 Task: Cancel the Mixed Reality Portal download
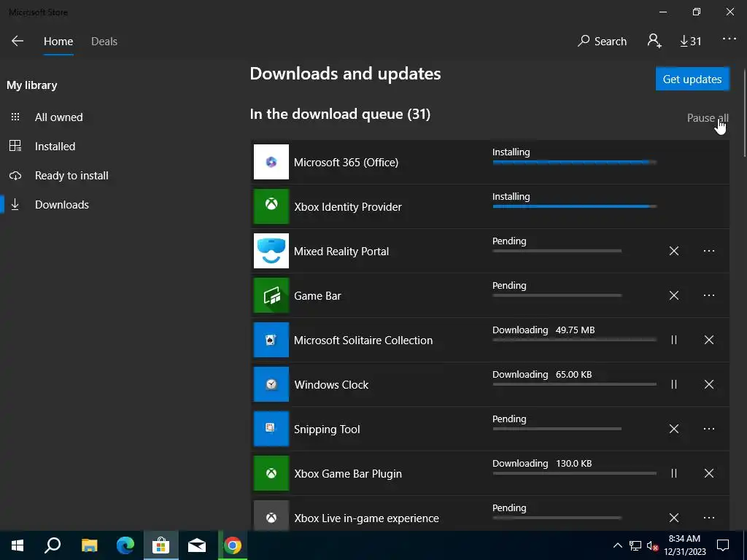673,251
